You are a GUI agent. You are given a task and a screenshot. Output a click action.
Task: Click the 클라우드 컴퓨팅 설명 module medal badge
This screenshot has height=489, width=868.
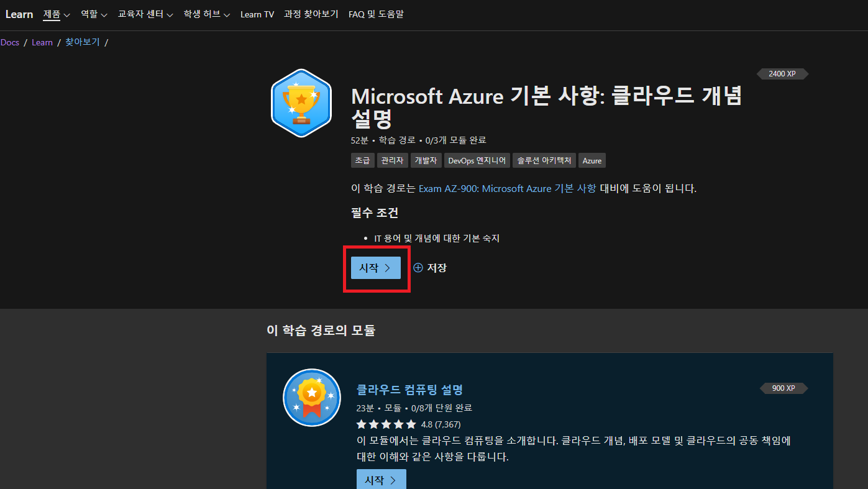point(311,398)
